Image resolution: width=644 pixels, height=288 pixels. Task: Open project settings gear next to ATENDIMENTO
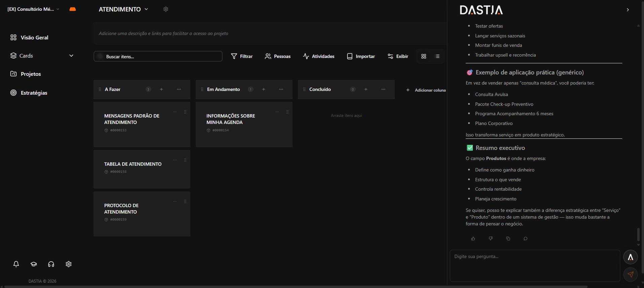pyautogui.click(x=166, y=9)
